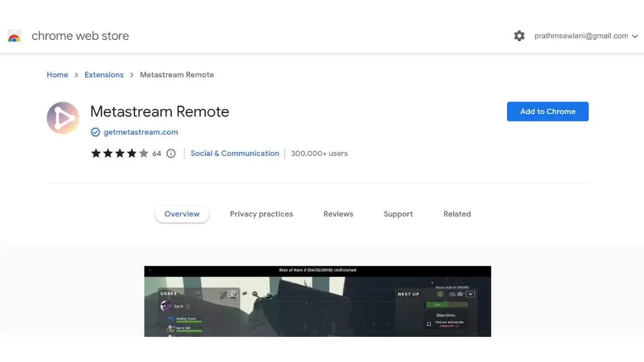Click the Add to Chrome button

click(x=547, y=111)
